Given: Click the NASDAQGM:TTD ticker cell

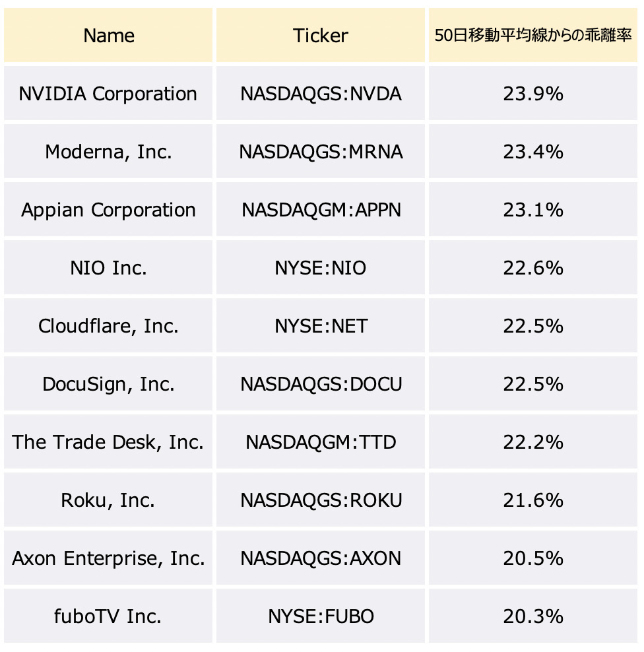Looking at the screenshot, I should (321, 441).
